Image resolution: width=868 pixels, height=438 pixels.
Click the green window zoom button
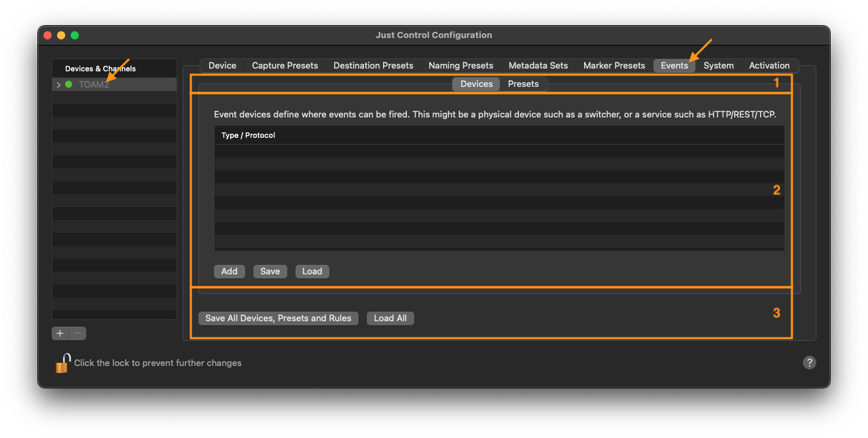click(75, 35)
